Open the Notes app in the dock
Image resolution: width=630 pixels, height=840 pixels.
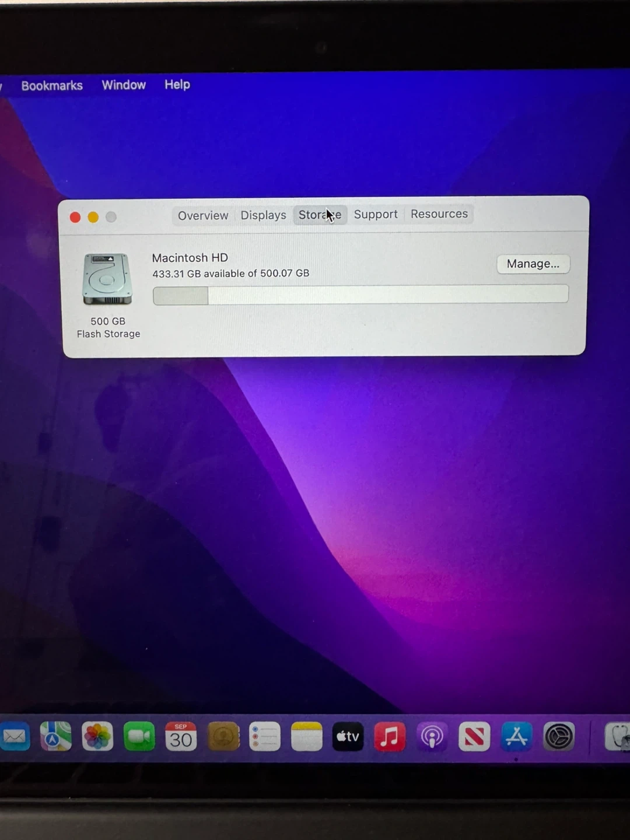306,737
